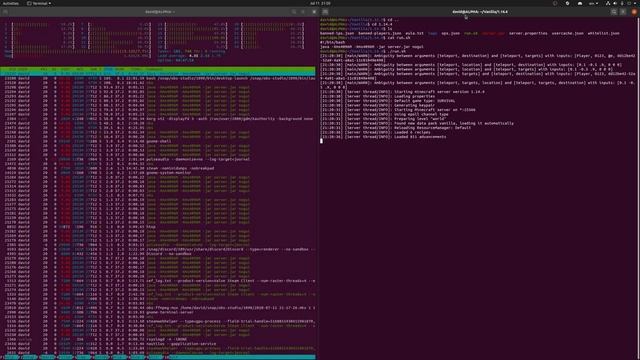The image size is (640, 360).
Task: Open the clock and calendar in top bar
Action: point(320,3)
